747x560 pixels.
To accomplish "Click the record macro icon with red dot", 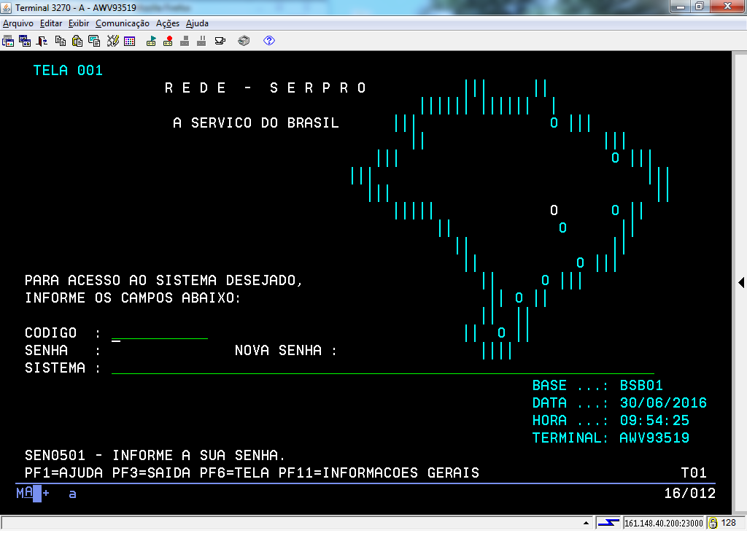I will coord(168,41).
